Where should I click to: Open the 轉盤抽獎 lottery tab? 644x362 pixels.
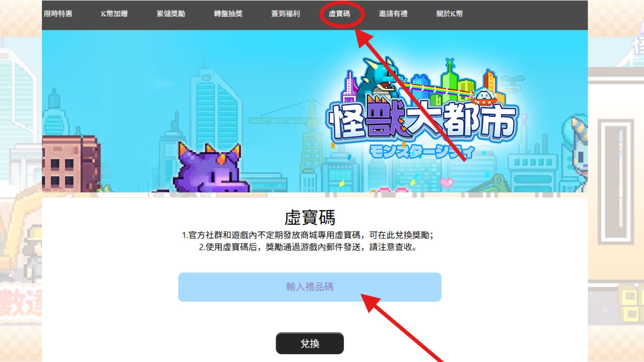pos(228,14)
